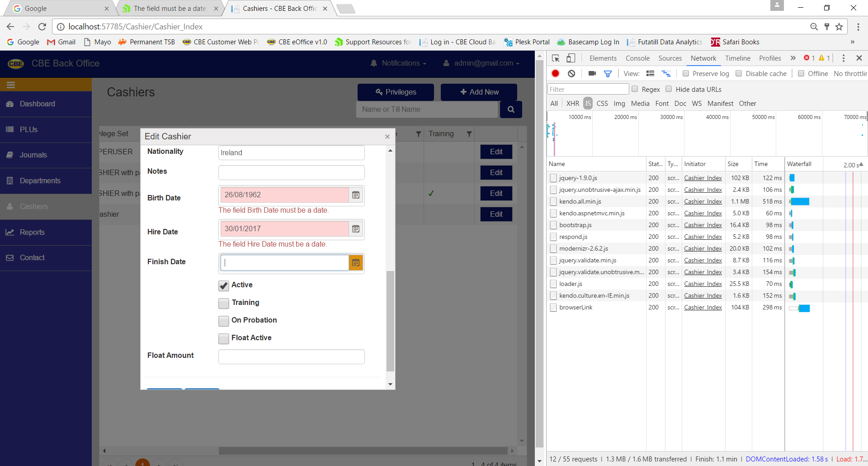The height and width of the screenshot is (466, 868).
Task: Click the Notes input field
Action: pyautogui.click(x=292, y=172)
